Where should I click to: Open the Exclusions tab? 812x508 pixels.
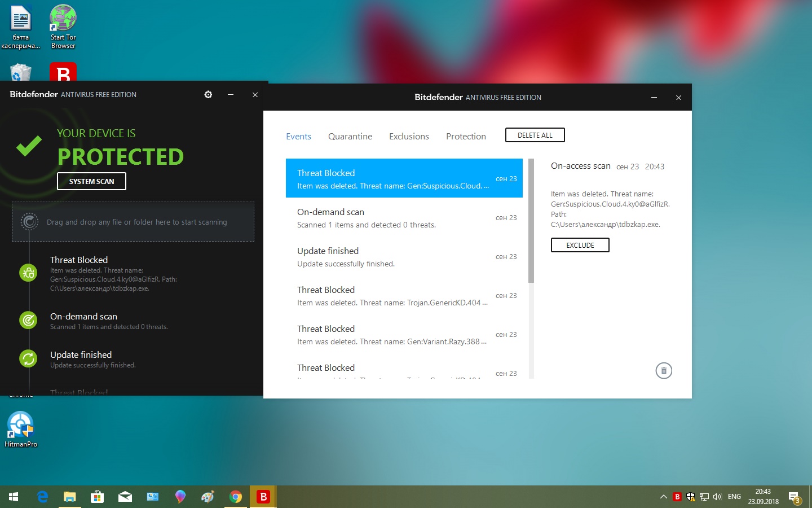point(409,137)
